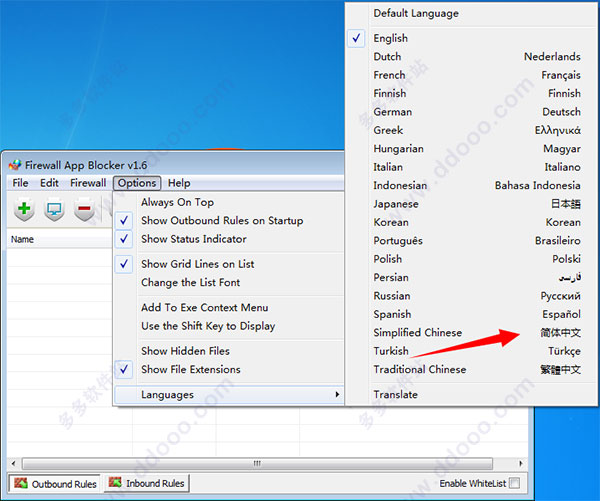Open the Edit menu
This screenshot has width=600, height=501.
(49, 183)
